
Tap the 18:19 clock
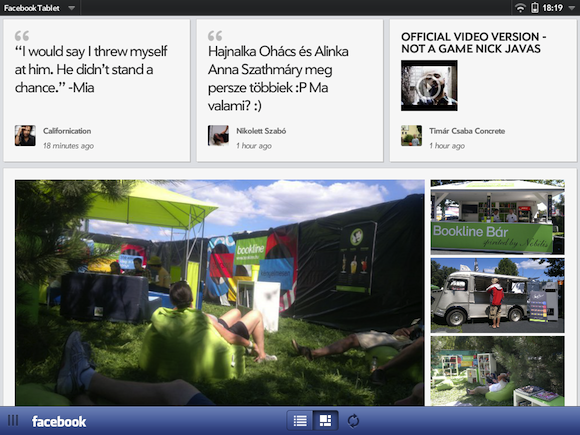(552, 8)
